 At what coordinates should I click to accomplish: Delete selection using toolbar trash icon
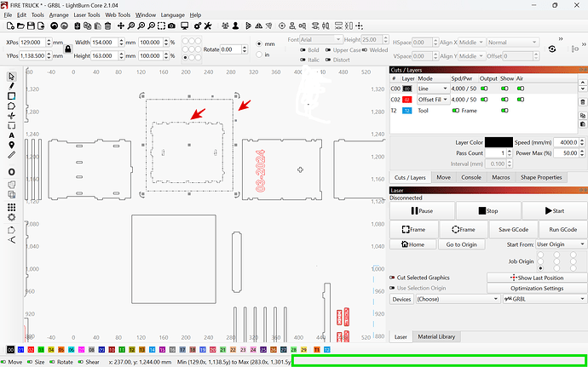pyautogui.click(x=107, y=26)
